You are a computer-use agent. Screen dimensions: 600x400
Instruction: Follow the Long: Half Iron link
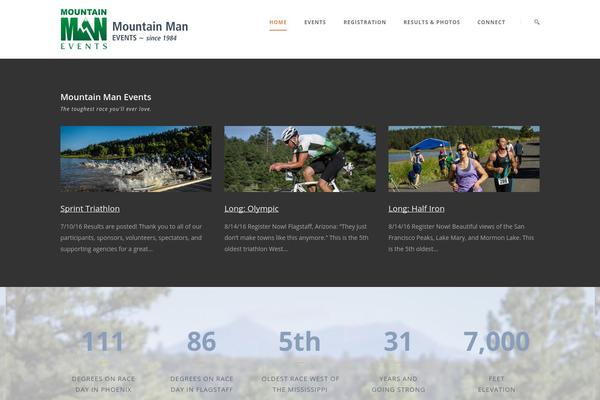tap(416, 209)
